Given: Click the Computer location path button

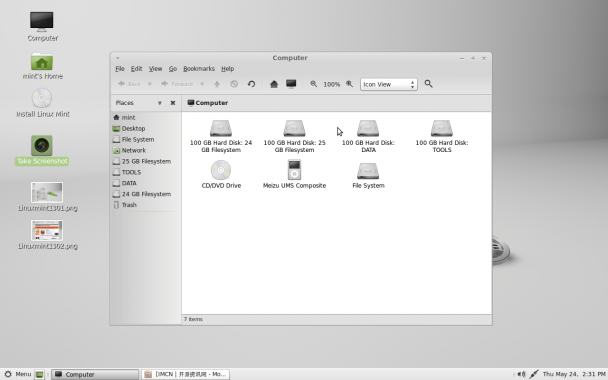Looking at the screenshot, I should point(207,103).
